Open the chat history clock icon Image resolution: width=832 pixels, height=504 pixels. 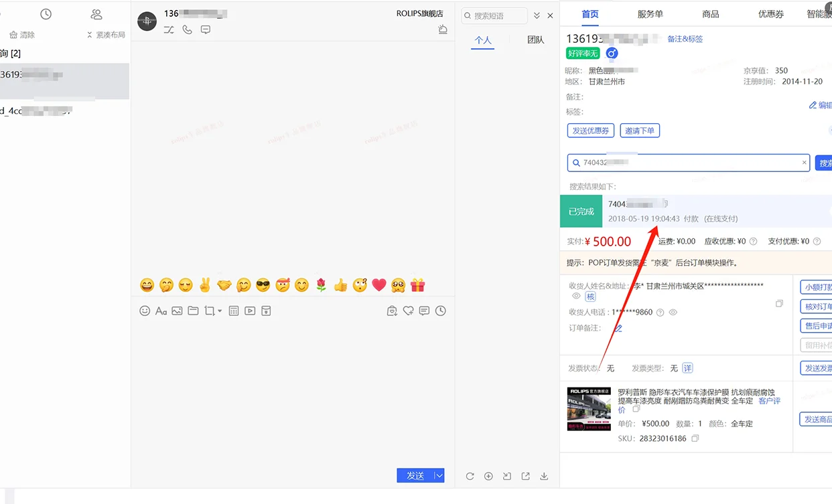[x=441, y=310]
